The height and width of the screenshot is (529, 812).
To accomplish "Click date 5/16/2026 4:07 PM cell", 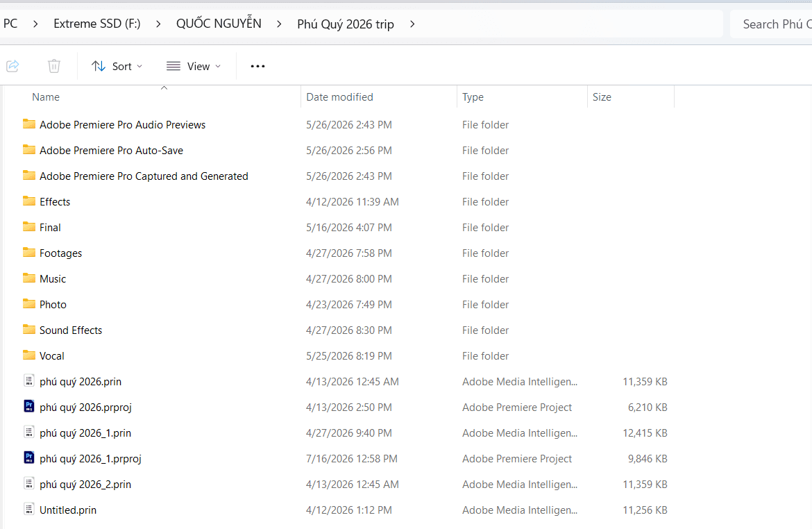I will 348,228.
